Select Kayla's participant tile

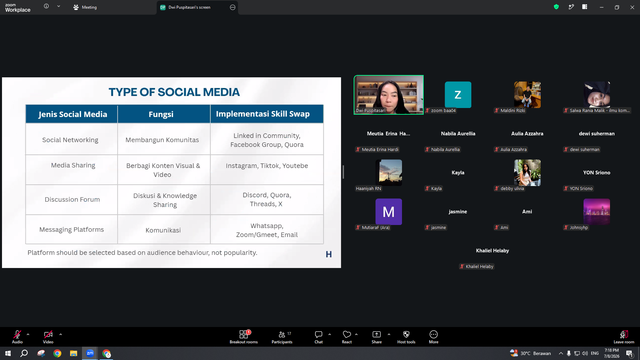458,173
